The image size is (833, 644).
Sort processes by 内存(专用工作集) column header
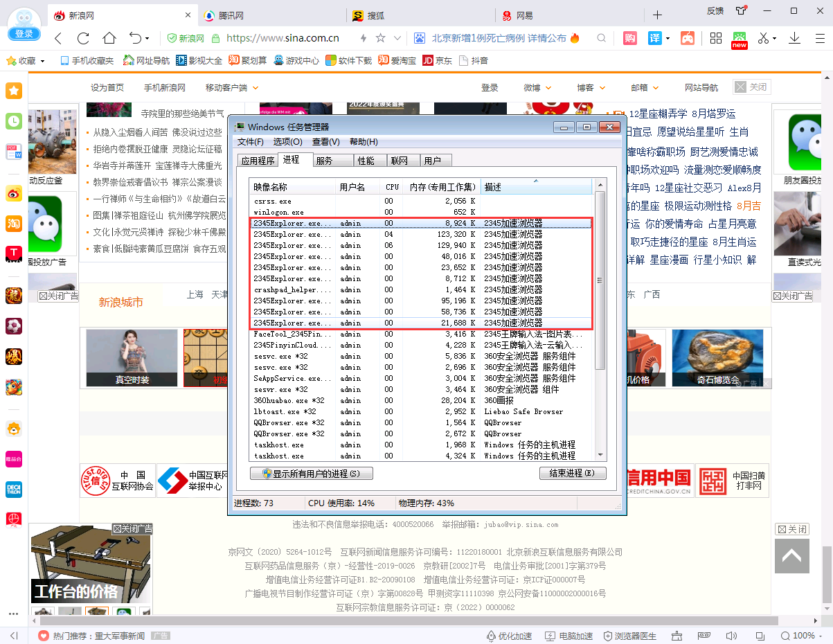(442, 187)
